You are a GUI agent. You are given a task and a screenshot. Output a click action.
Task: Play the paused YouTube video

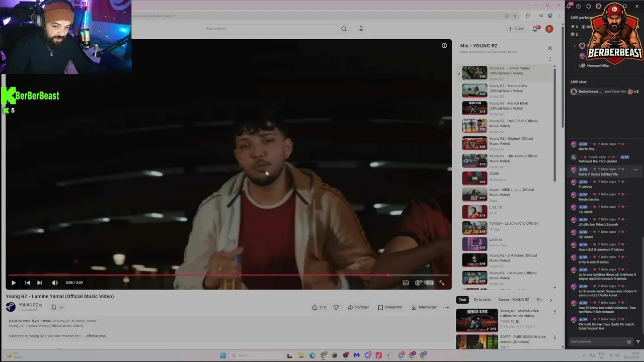pos(14,283)
